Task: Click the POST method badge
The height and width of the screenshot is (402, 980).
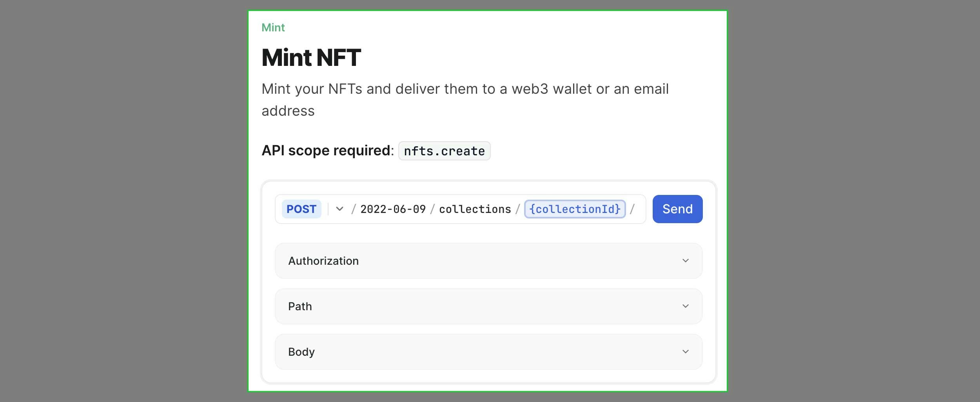Action: (x=301, y=209)
